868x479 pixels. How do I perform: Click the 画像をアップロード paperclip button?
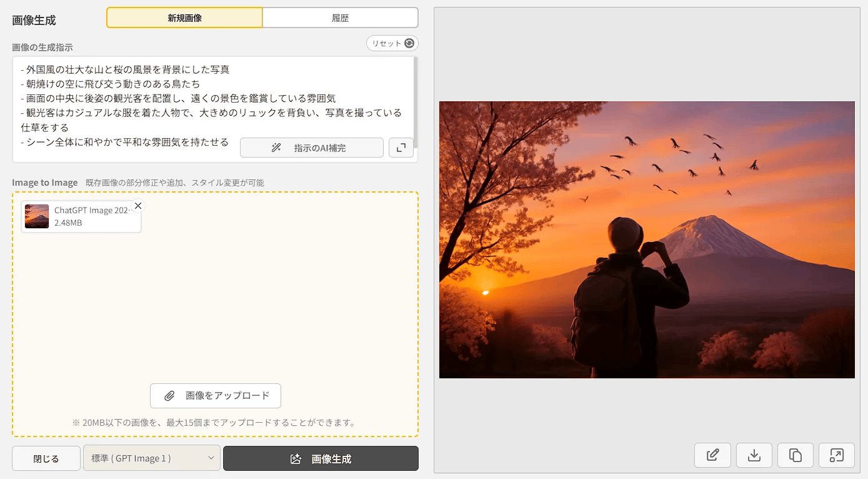click(216, 396)
